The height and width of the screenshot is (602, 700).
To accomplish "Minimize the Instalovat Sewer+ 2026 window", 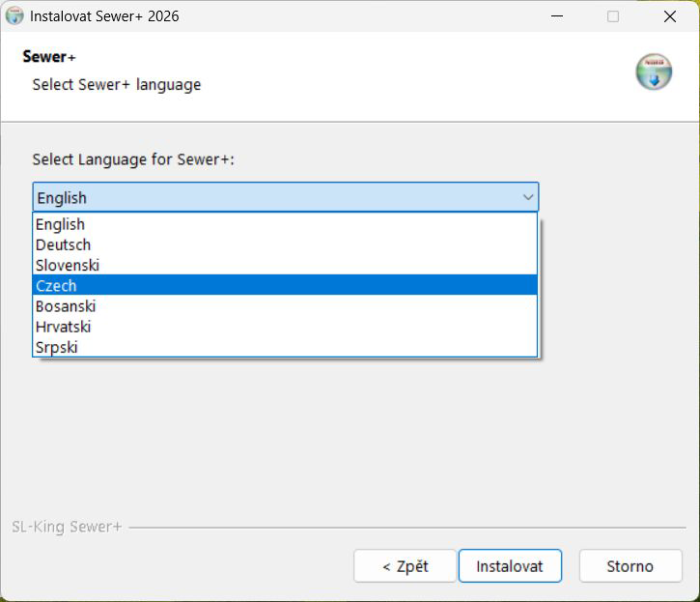I will point(557,16).
